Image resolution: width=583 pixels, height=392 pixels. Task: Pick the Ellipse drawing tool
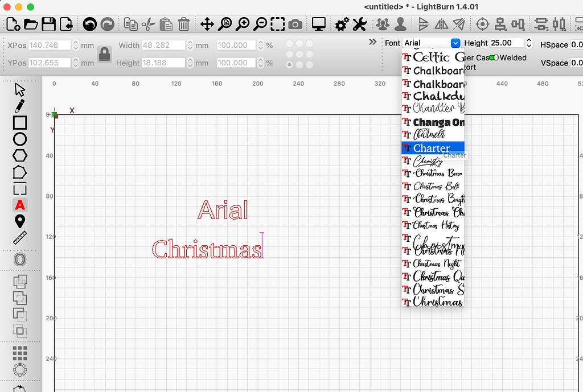[19, 139]
